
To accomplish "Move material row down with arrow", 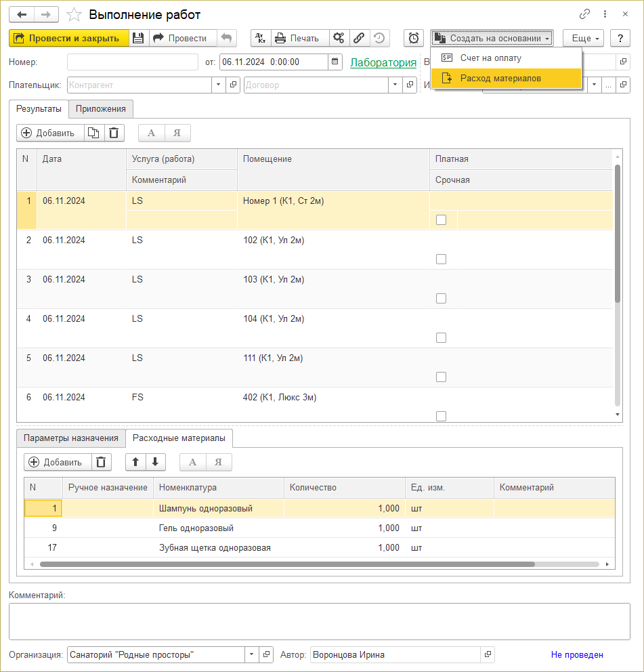I will point(155,462).
